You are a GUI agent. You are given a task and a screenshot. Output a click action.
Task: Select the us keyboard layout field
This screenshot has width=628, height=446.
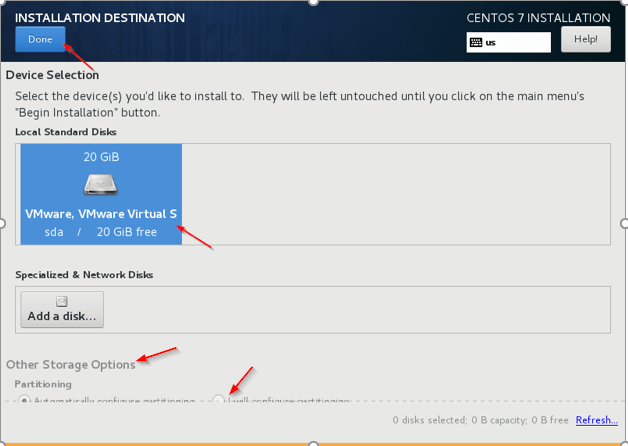coord(509,42)
